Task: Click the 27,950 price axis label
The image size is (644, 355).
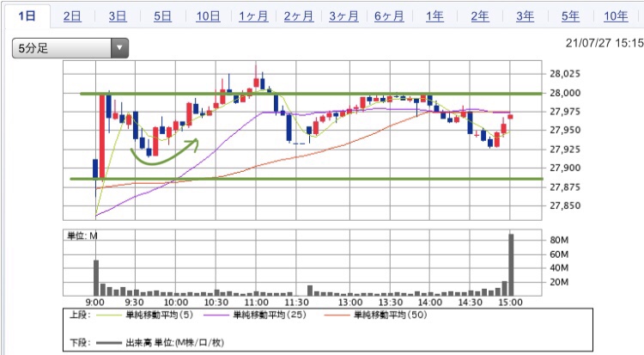Action: (565, 130)
